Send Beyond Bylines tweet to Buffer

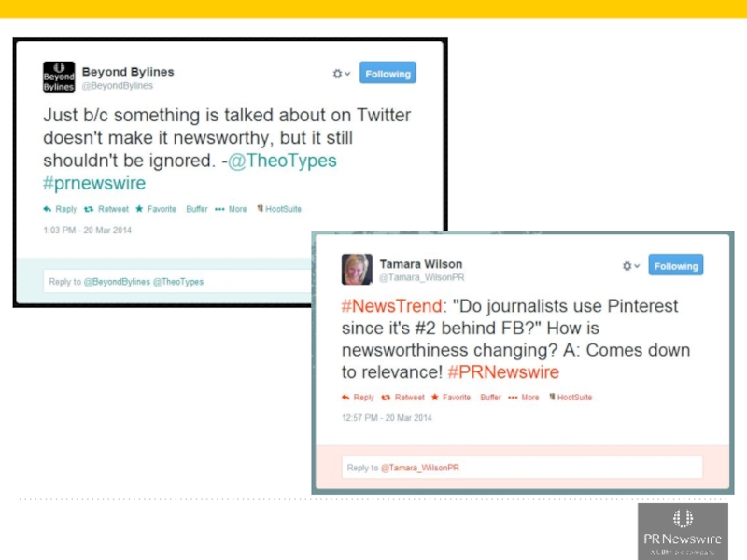197,209
